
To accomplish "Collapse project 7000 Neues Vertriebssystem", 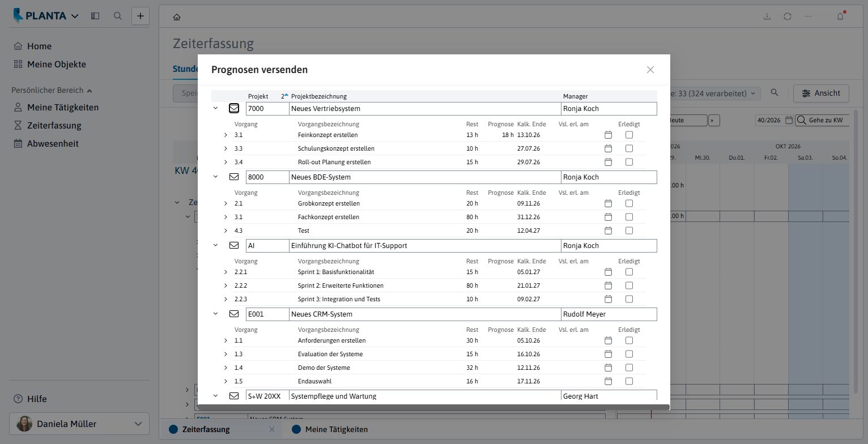I will (x=215, y=108).
